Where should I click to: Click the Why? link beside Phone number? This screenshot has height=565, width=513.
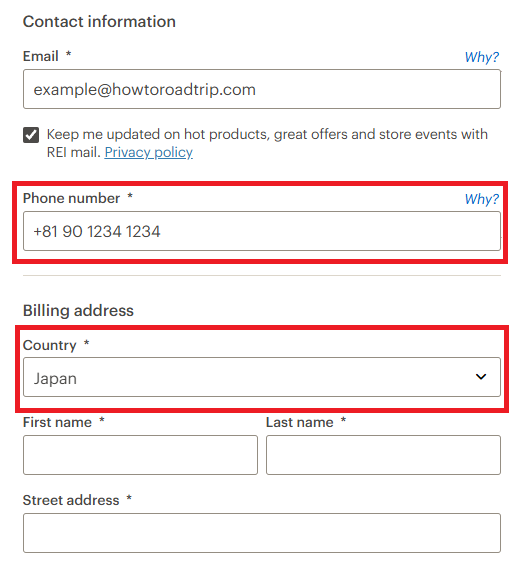tap(481, 199)
